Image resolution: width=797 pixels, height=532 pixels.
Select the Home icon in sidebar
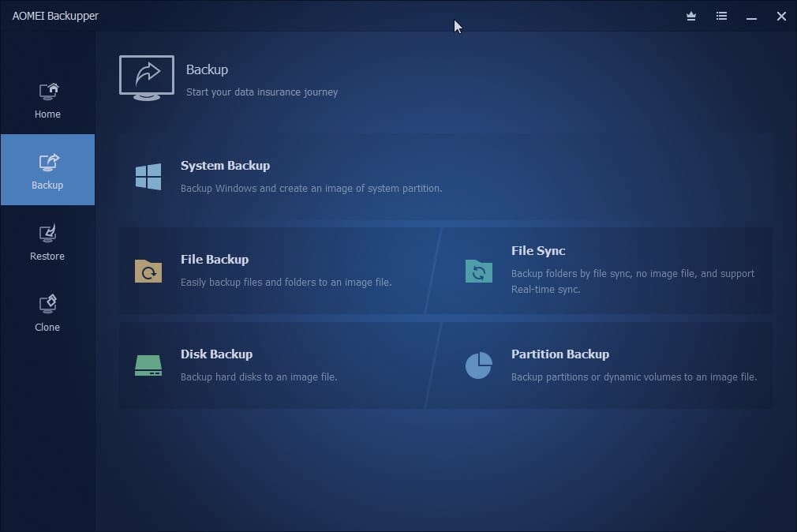(47, 91)
